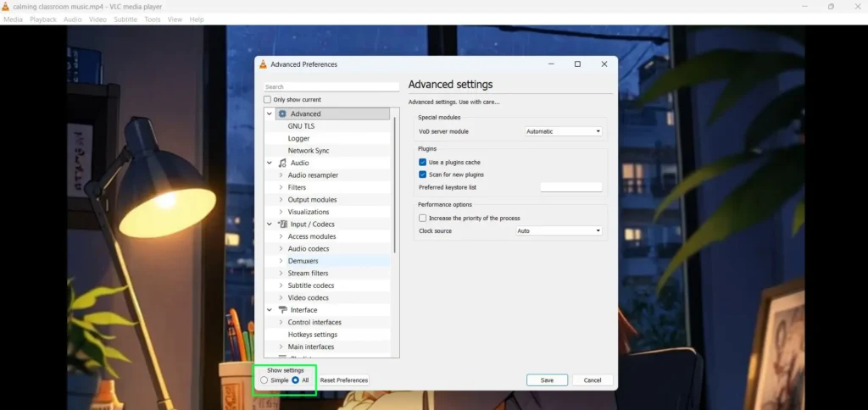Viewport: 868px width, 410px height.
Task: Expand the Audio codecs node
Action: click(281, 249)
